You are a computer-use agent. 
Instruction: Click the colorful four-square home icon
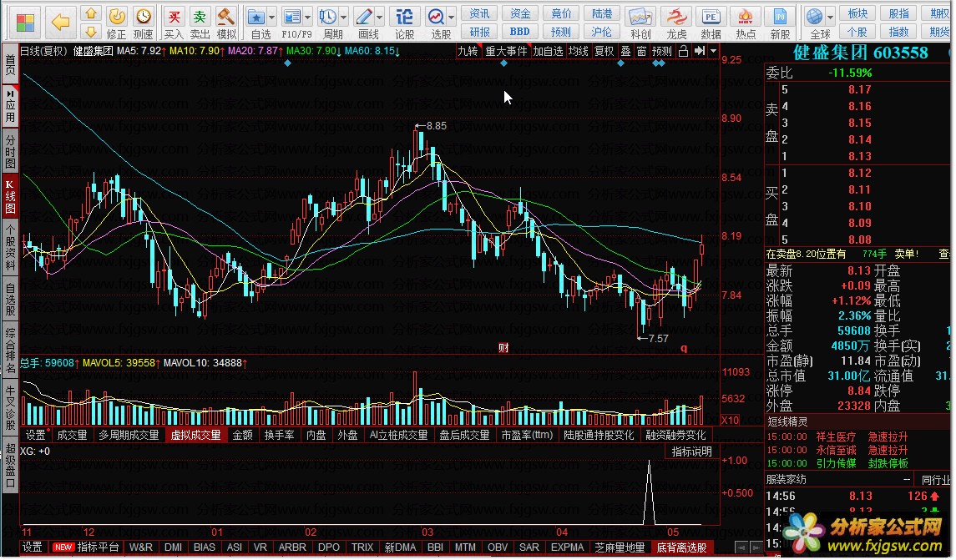tap(25, 23)
